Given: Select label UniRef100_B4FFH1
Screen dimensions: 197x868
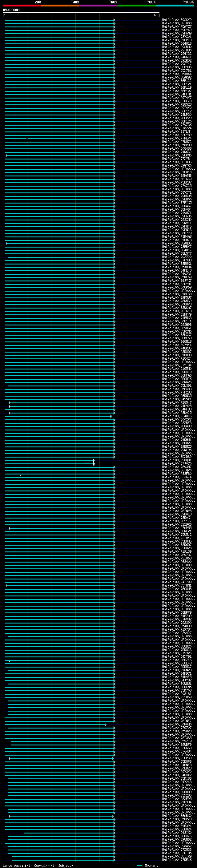Looking at the screenshot, I should (177, 94).
